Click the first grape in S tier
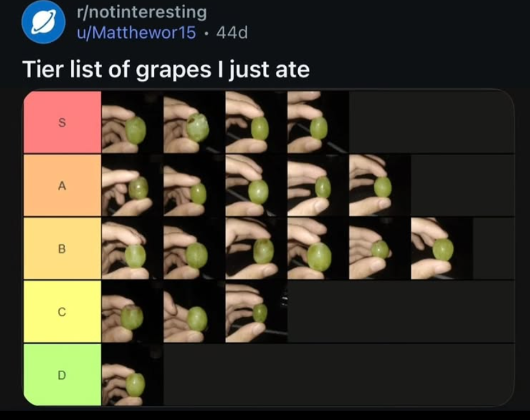The width and height of the screenshot is (530, 420). click(x=132, y=122)
